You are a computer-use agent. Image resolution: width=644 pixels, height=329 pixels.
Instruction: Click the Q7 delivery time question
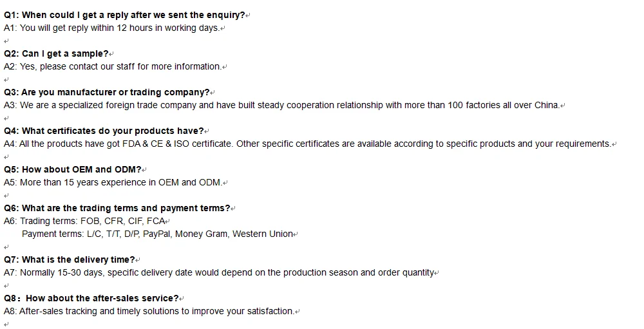[69, 259]
